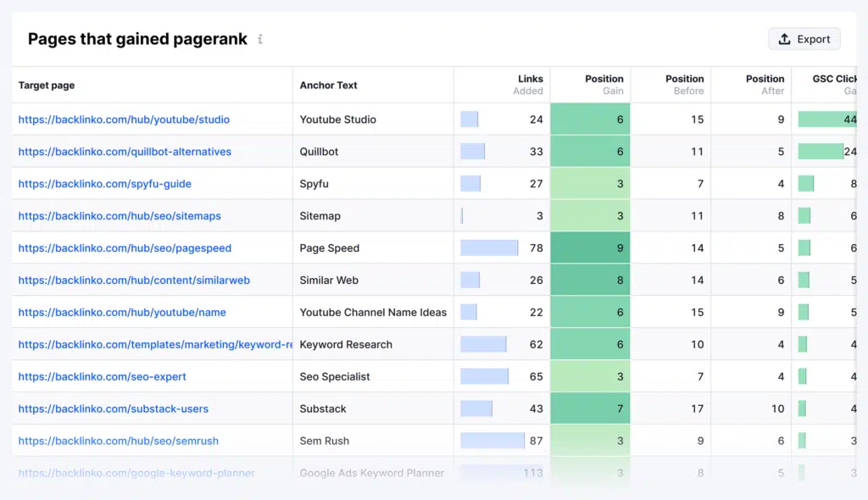This screenshot has height=500, width=868.
Task: Click the Keyword Research anchor text cell
Action: click(x=346, y=345)
